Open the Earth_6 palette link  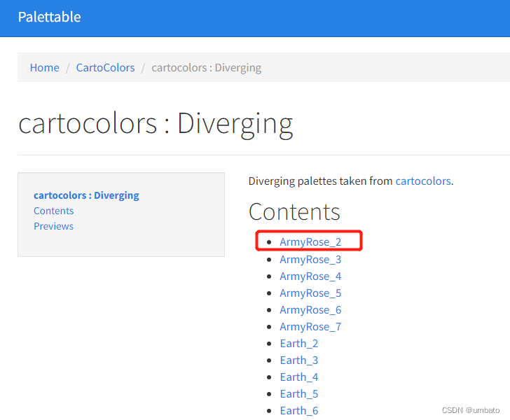299,411
